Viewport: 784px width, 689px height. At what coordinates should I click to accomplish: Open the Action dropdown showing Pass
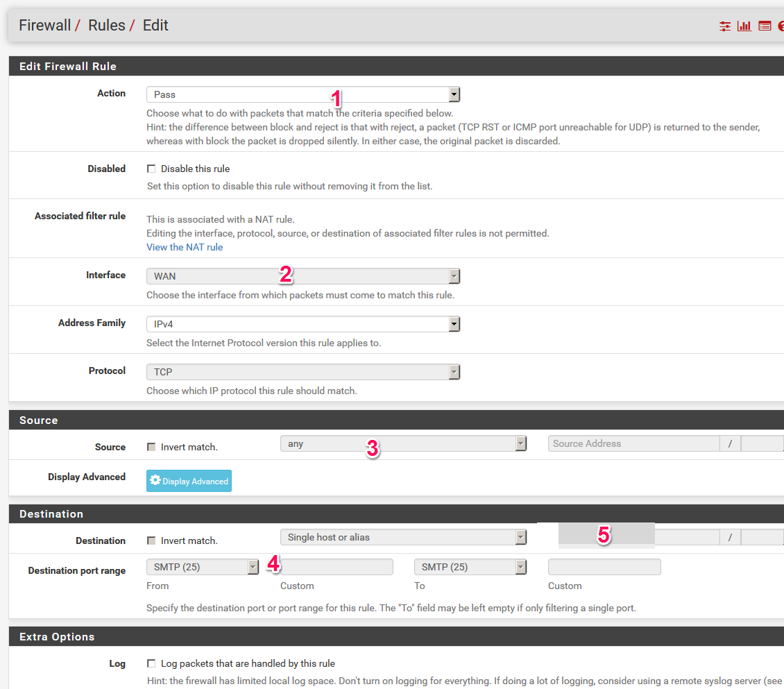[303, 94]
